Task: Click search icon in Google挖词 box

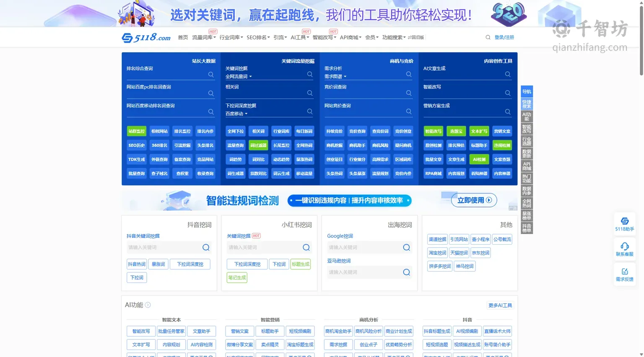Action: 406,247
